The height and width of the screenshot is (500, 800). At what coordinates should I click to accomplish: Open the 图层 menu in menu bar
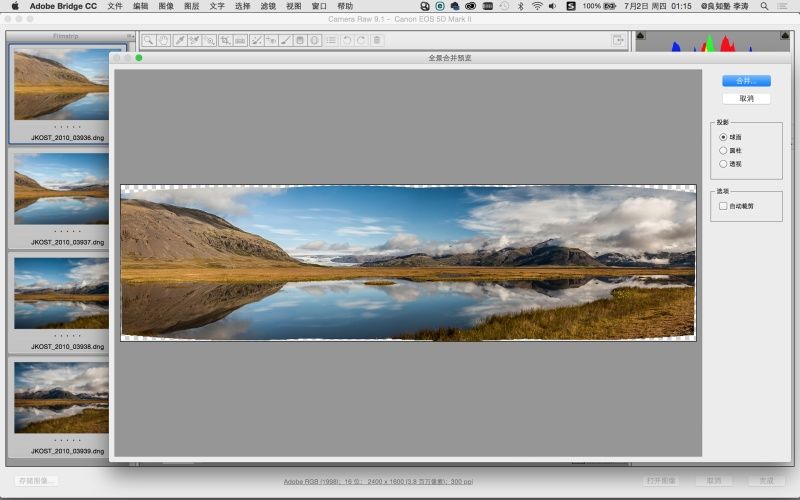(x=191, y=6)
